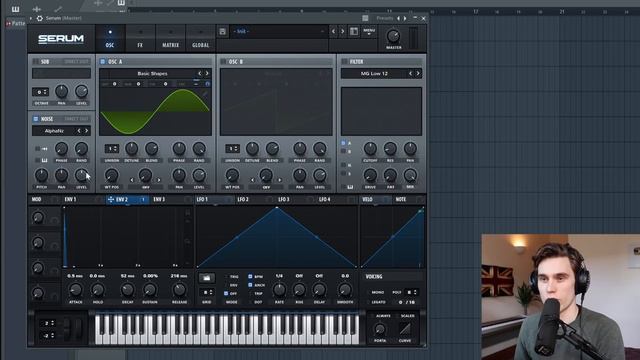
Task: Enable filter routing for oscillator B
Action: point(343,151)
